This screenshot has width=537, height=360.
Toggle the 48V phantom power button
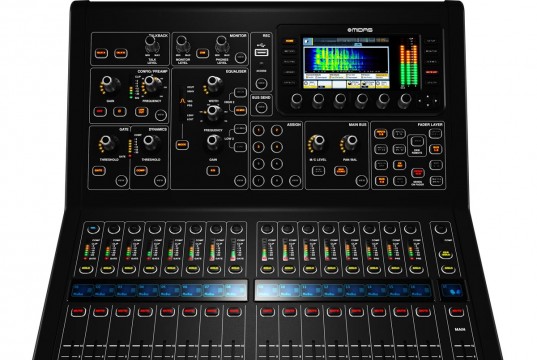click(100, 111)
